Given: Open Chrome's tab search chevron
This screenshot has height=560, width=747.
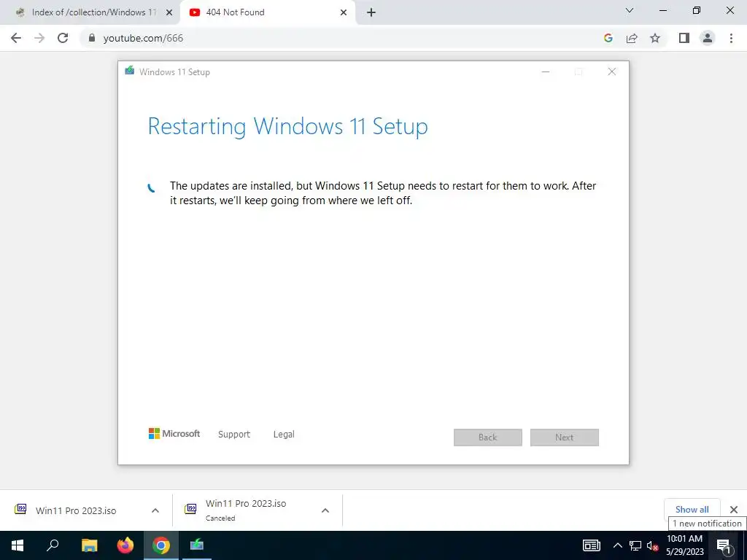Looking at the screenshot, I should [x=630, y=10].
